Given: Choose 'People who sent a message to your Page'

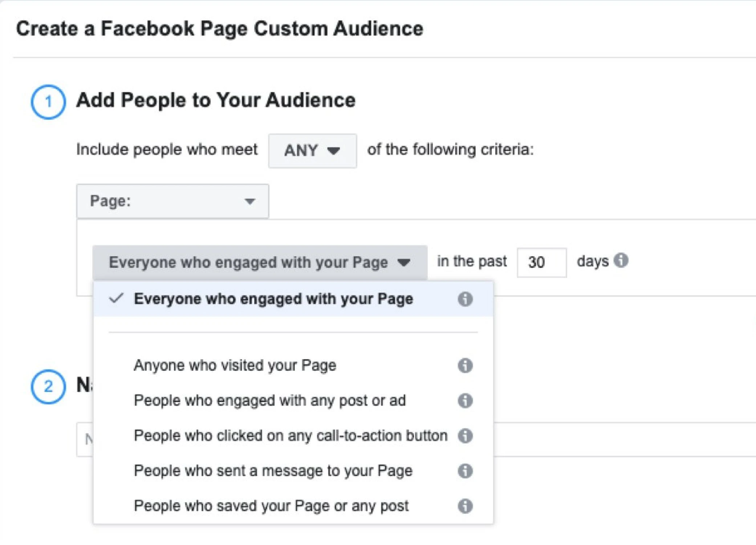Looking at the screenshot, I should coord(273,471).
